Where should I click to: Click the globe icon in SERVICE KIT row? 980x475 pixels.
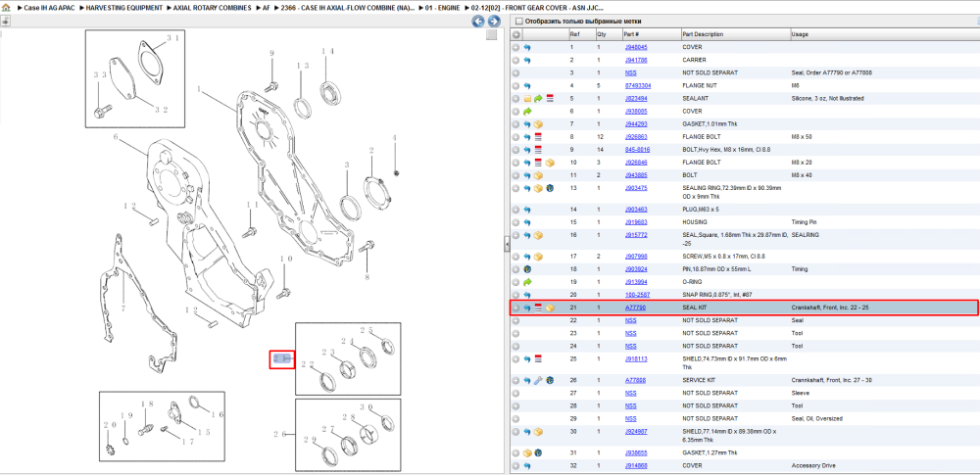(x=550, y=380)
